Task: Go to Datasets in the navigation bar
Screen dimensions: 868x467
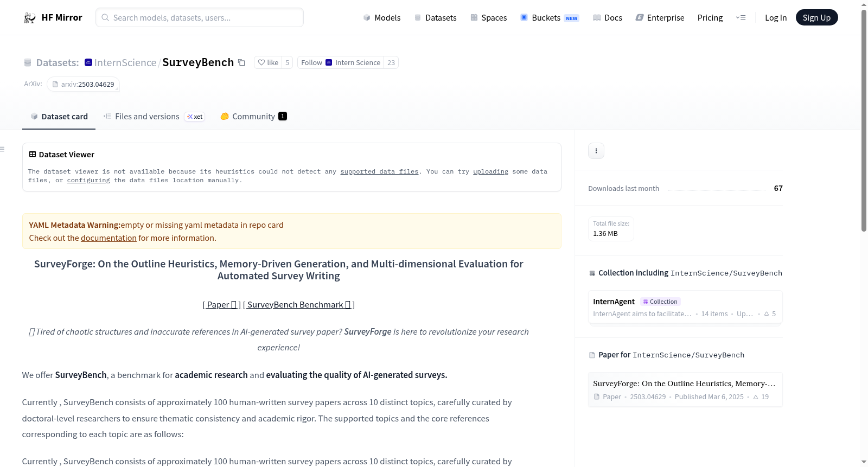Action: coord(435,18)
